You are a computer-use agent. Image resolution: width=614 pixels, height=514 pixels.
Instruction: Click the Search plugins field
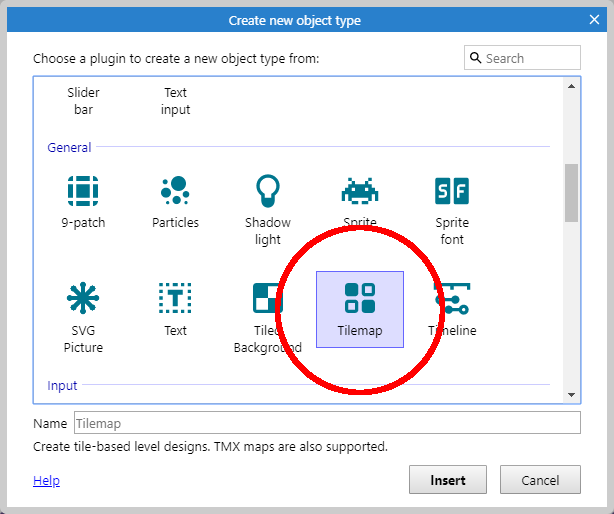tap(530, 58)
